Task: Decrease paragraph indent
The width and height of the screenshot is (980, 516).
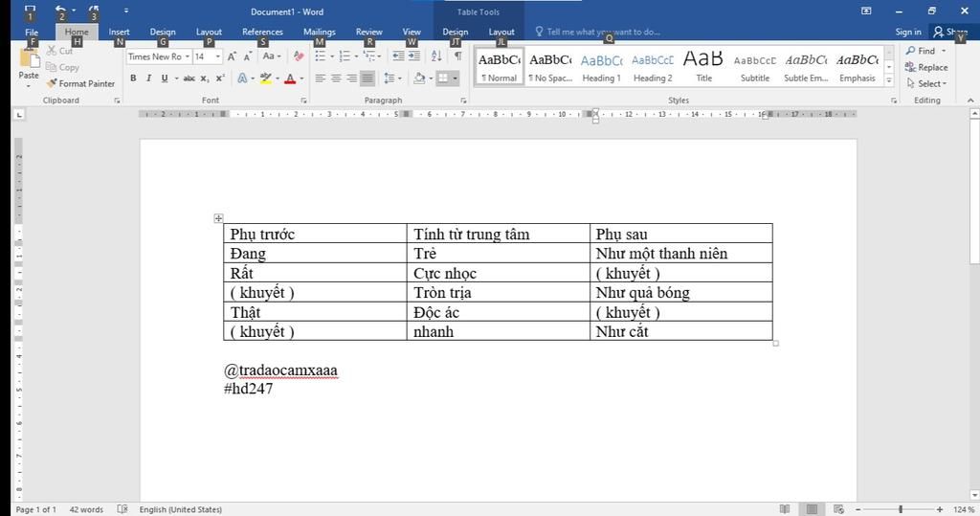Action: pos(398,56)
